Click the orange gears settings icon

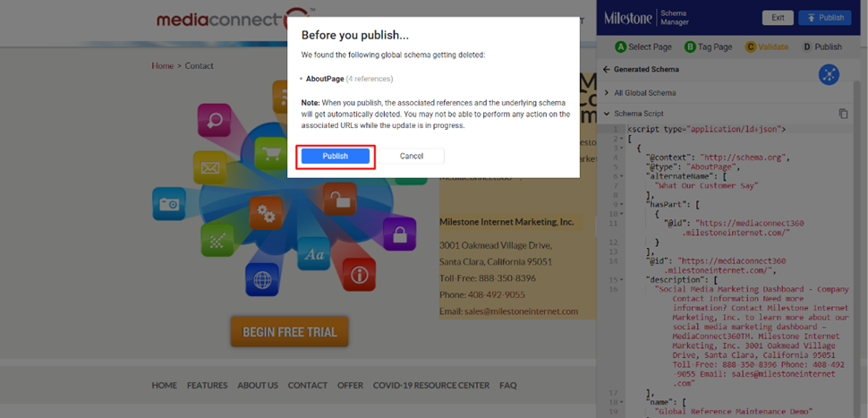(266, 213)
